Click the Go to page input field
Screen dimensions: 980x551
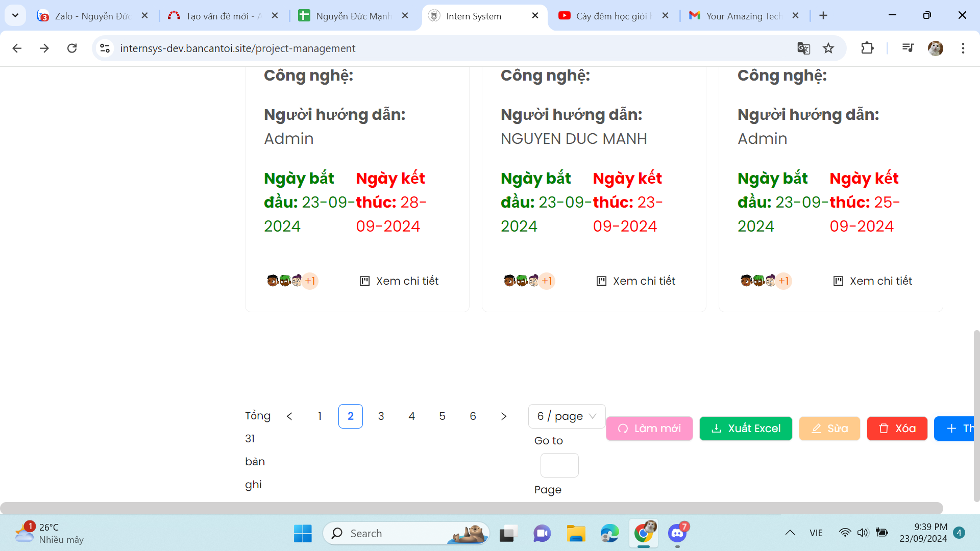point(559,465)
